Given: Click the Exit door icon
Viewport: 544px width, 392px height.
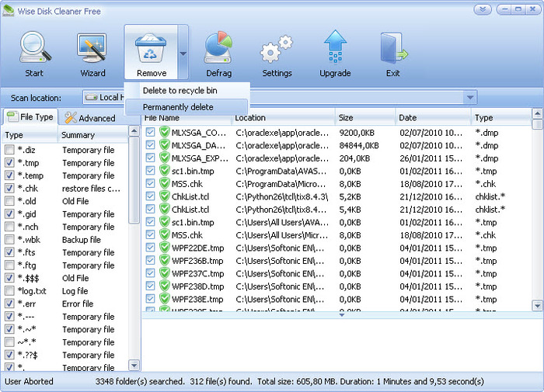Looking at the screenshot, I should tap(393, 48).
